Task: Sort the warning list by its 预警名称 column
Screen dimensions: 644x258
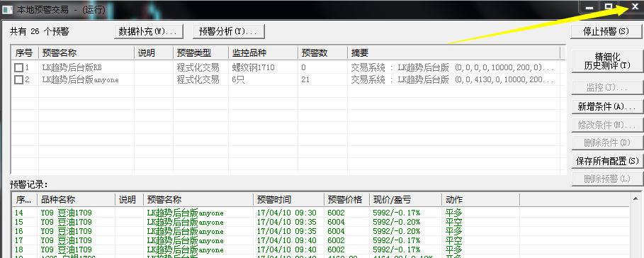Action: 86,53
